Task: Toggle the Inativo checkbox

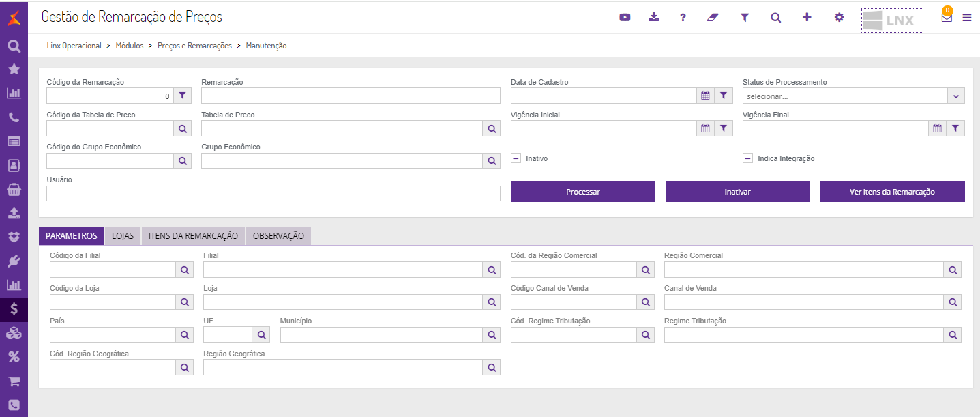Action: [x=516, y=158]
